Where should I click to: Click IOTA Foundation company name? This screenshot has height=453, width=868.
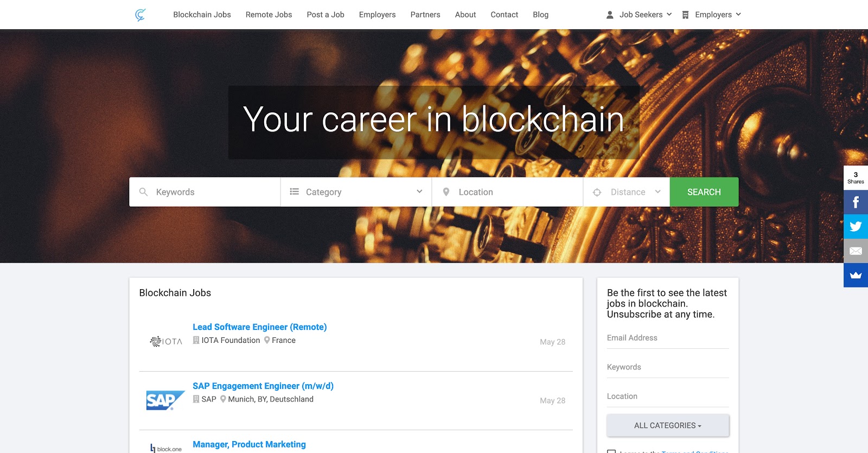click(231, 340)
